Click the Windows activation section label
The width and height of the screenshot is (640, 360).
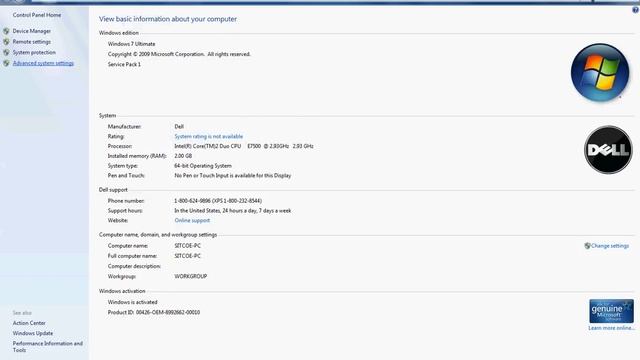click(x=122, y=291)
